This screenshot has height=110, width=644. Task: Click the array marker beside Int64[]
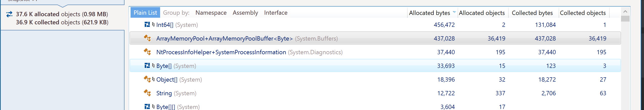pyautogui.click(x=153, y=24)
